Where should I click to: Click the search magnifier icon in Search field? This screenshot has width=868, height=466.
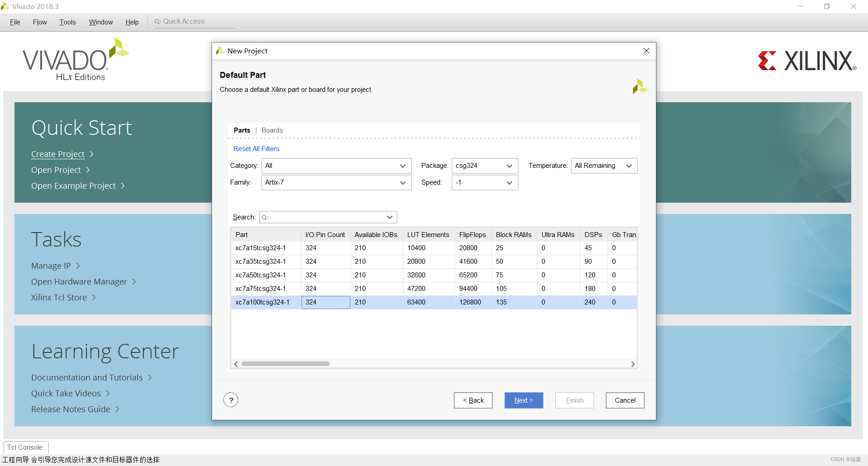coord(265,218)
